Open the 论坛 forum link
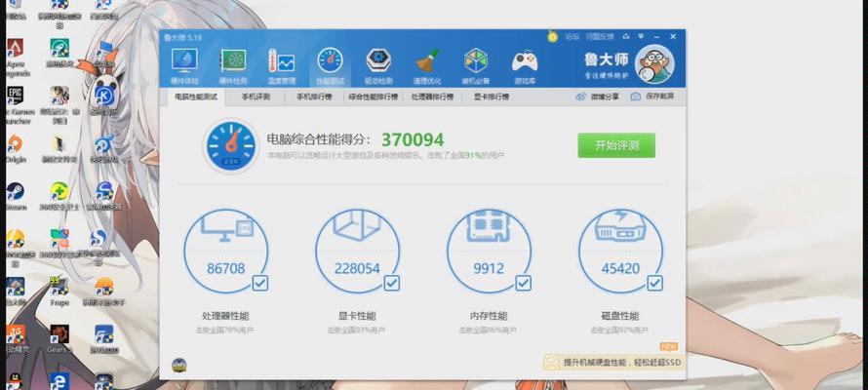The height and width of the screenshot is (390, 868). click(572, 36)
